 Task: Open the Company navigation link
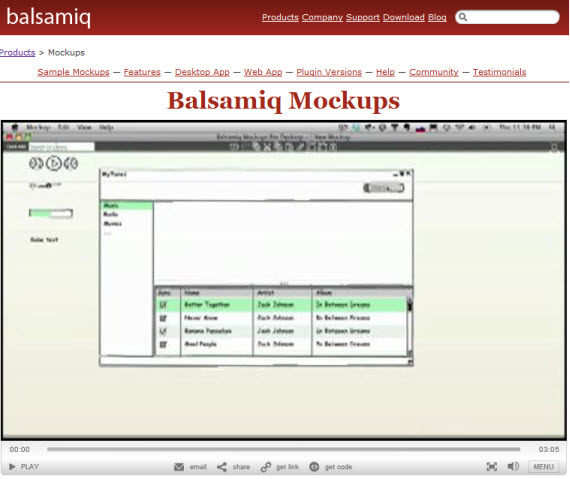click(322, 17)
